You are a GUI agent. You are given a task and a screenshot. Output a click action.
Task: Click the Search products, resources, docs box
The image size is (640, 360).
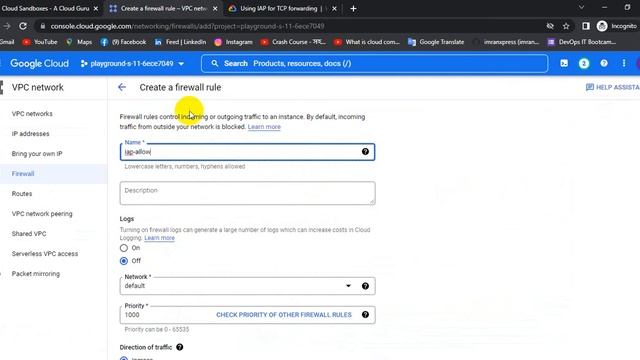coord(374,64)
